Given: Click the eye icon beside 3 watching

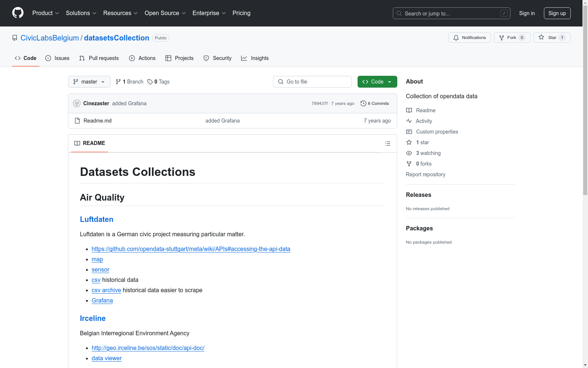Looking at the screenshot, I should point(409,153).
